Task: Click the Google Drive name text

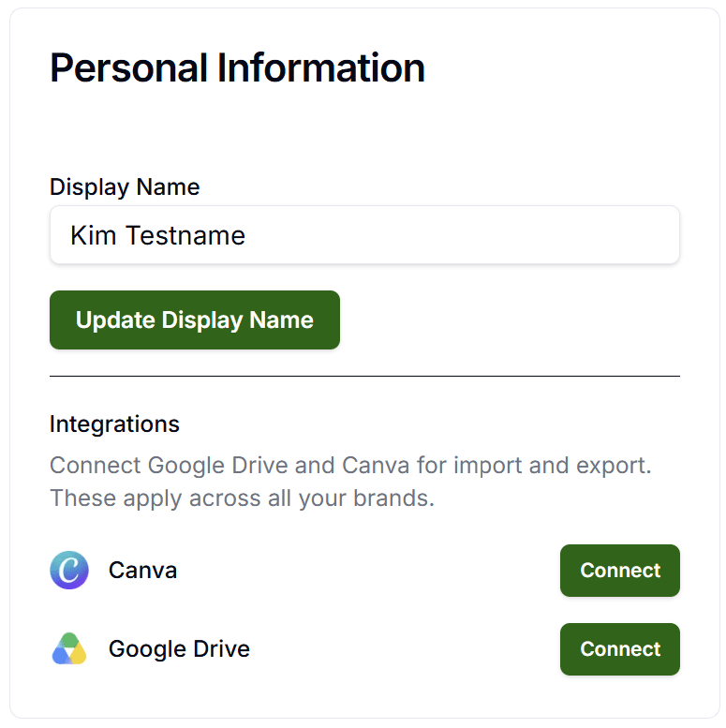Action: coord(179,649)
